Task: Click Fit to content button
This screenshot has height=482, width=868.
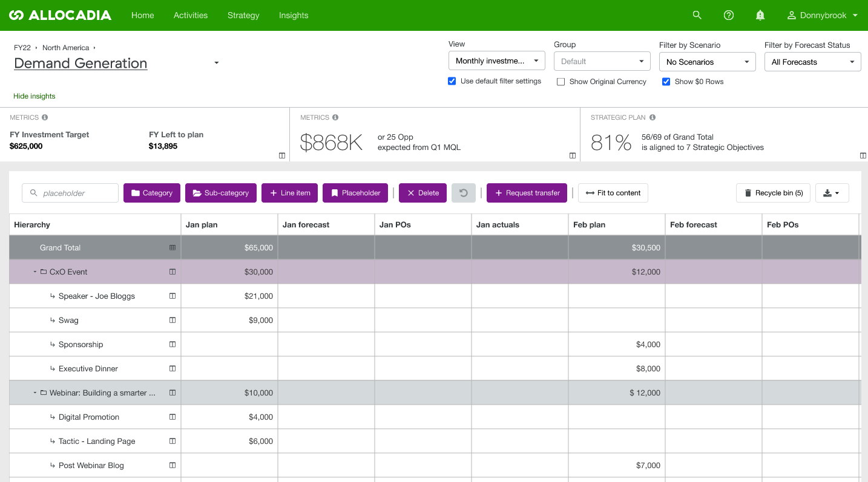Action: pyautogui.click(x=613, y=193)
